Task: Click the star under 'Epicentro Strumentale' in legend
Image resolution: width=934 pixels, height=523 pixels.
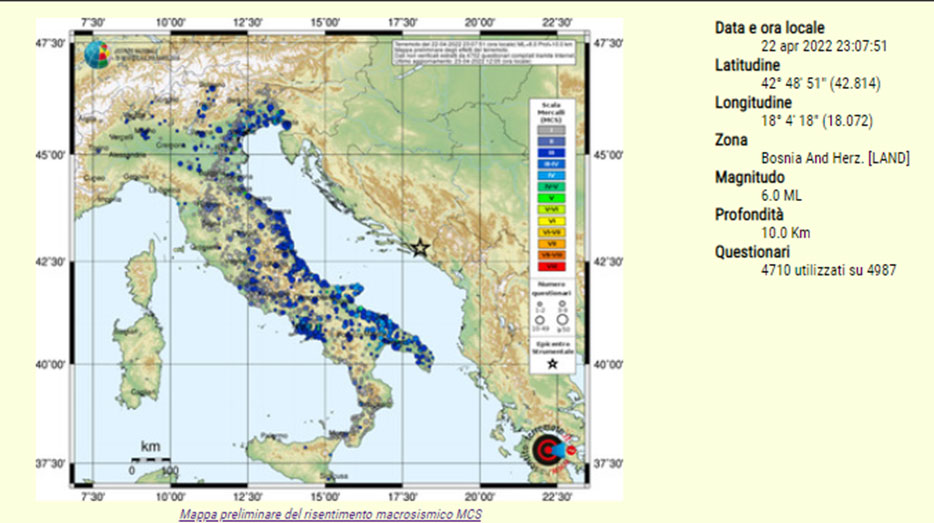Action: click(551, 364)
